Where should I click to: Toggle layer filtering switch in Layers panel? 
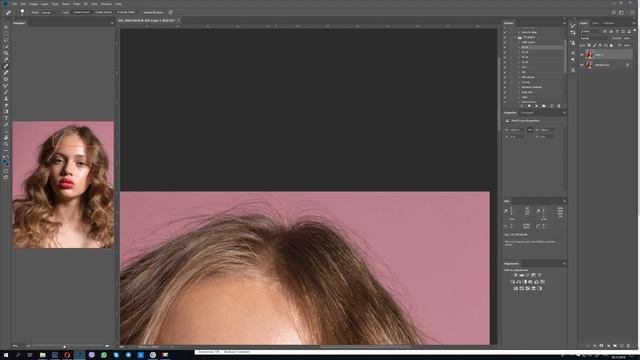coord(635,30)
